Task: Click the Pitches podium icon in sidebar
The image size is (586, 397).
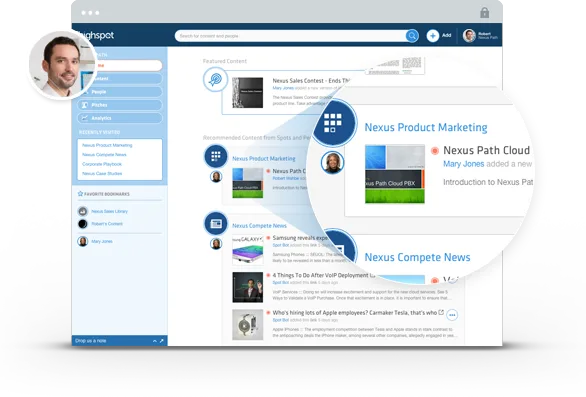Action: (x=85, y=105)
